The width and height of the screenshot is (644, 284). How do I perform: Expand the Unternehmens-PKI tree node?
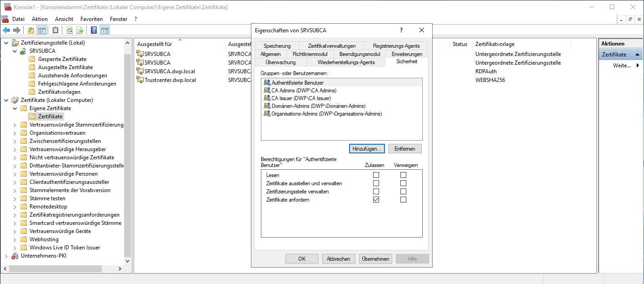coord(6,256)
